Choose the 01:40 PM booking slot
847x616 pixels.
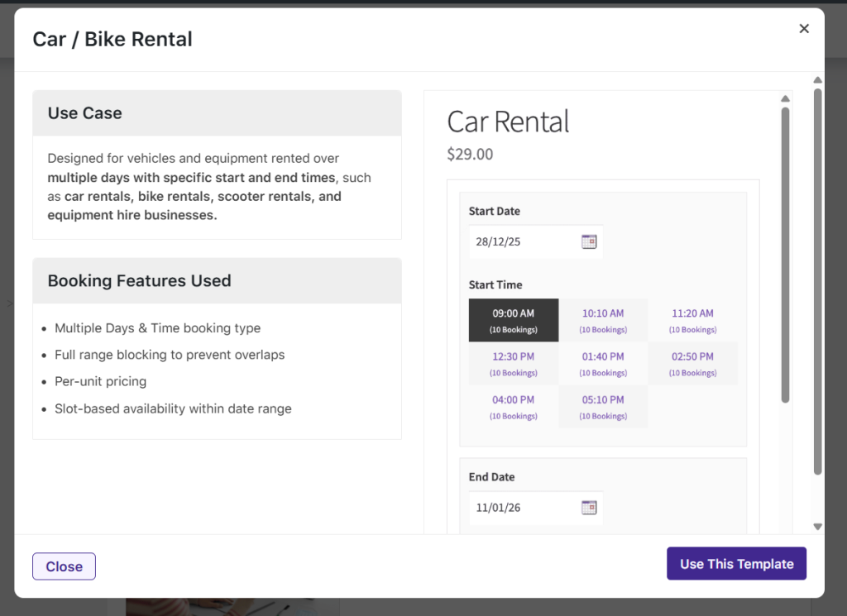[603, 363]
